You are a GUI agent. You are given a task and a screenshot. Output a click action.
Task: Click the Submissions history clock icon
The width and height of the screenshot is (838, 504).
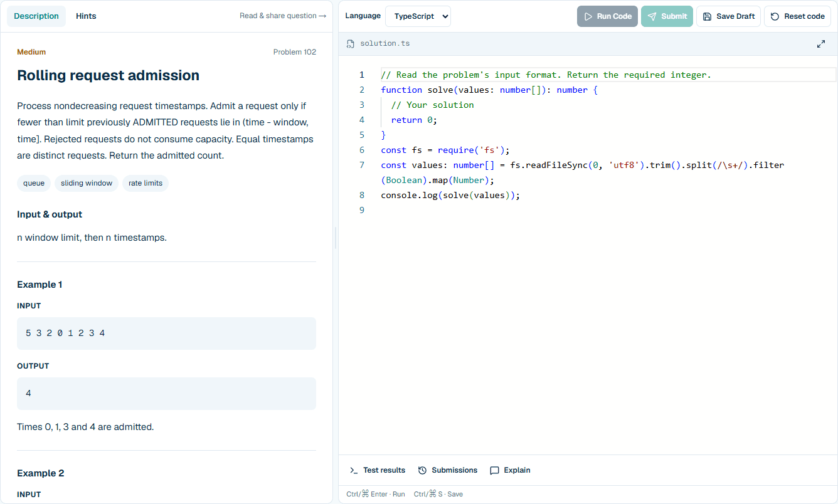click(423, 470)
